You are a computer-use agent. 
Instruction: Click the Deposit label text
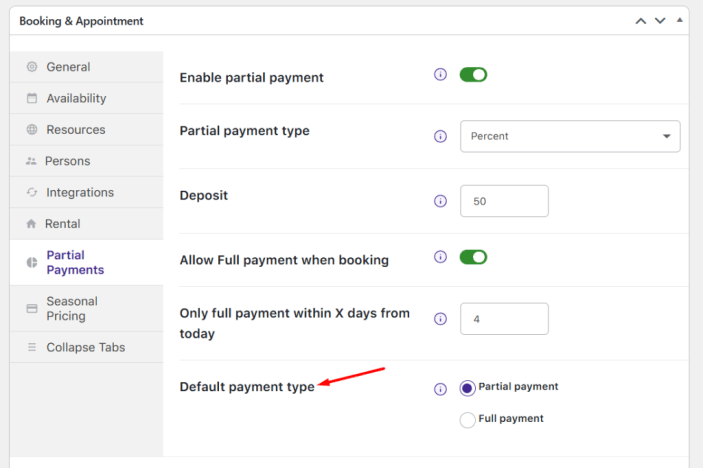point(204,195)
